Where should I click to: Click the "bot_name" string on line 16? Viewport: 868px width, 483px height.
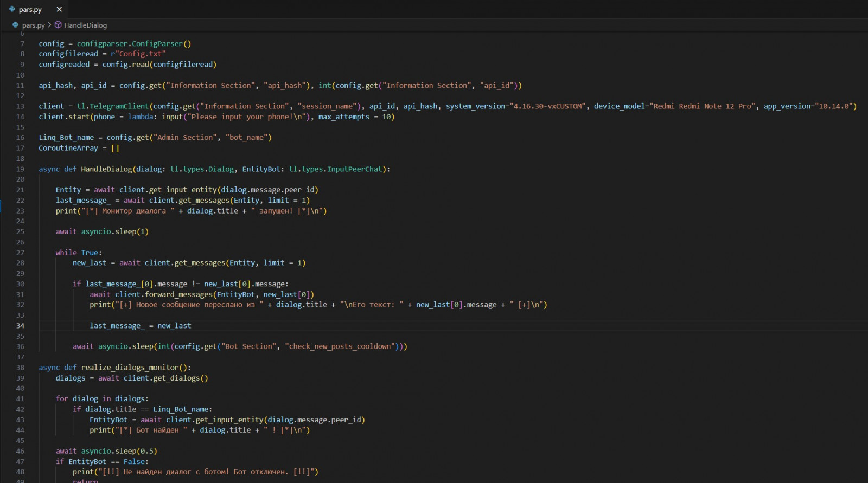246,138
